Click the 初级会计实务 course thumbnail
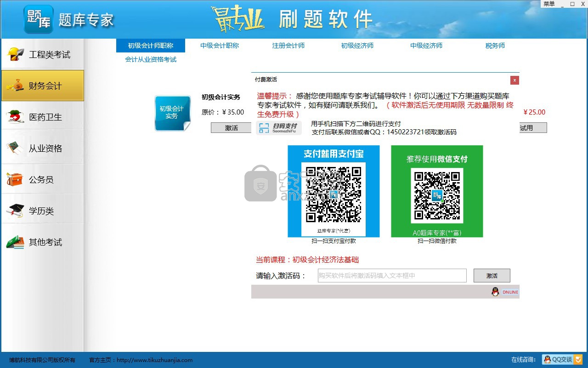The image size is (588, 368). [172, 113]
